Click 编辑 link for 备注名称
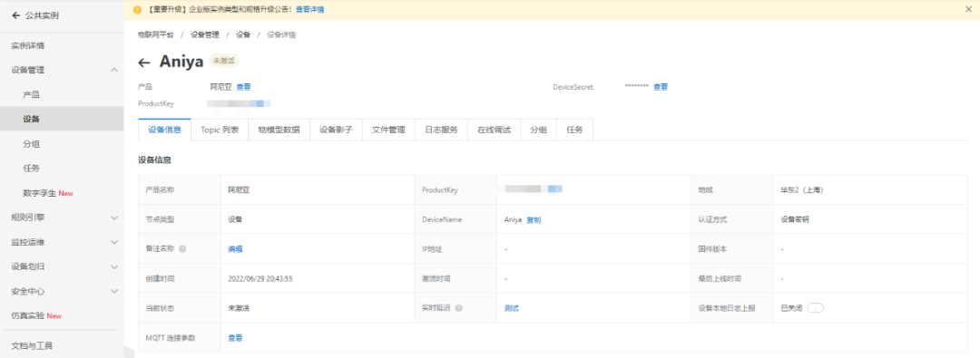 235,248
